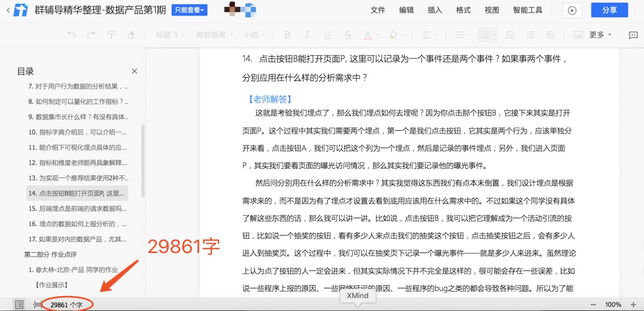Open the 微软雅黑 font dropdown
644x311 pixels.
(x=214, y=35)
